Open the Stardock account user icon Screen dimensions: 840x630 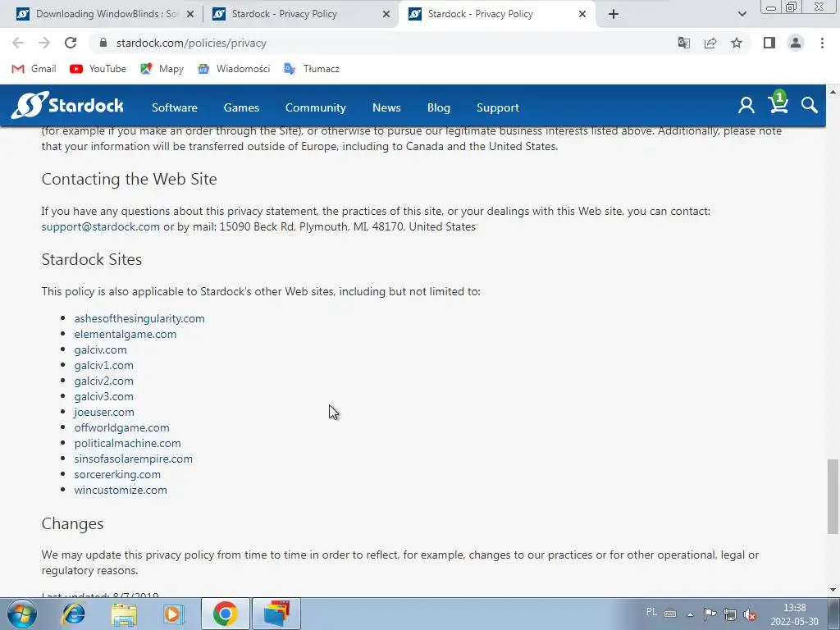point(746,105)
